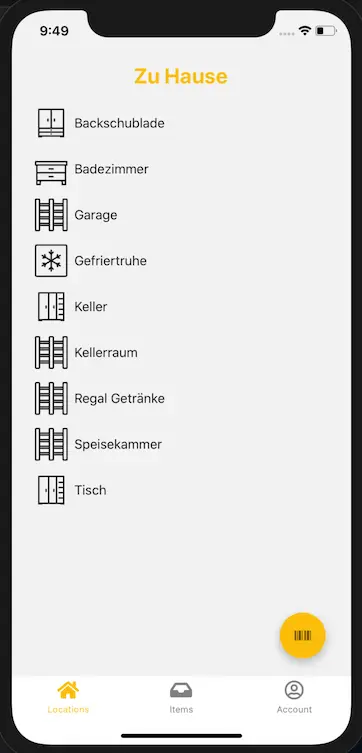Select the Speisekammer list entry
Image resolution: width=362 pixels, height=753 pixels.
[181, 444]
